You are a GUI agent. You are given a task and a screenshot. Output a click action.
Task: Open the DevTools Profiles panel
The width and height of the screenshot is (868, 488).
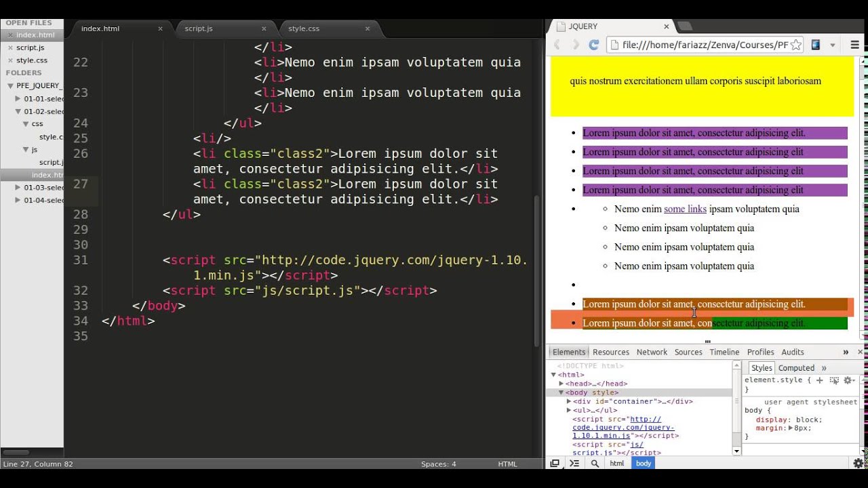(x=760, y=352)
